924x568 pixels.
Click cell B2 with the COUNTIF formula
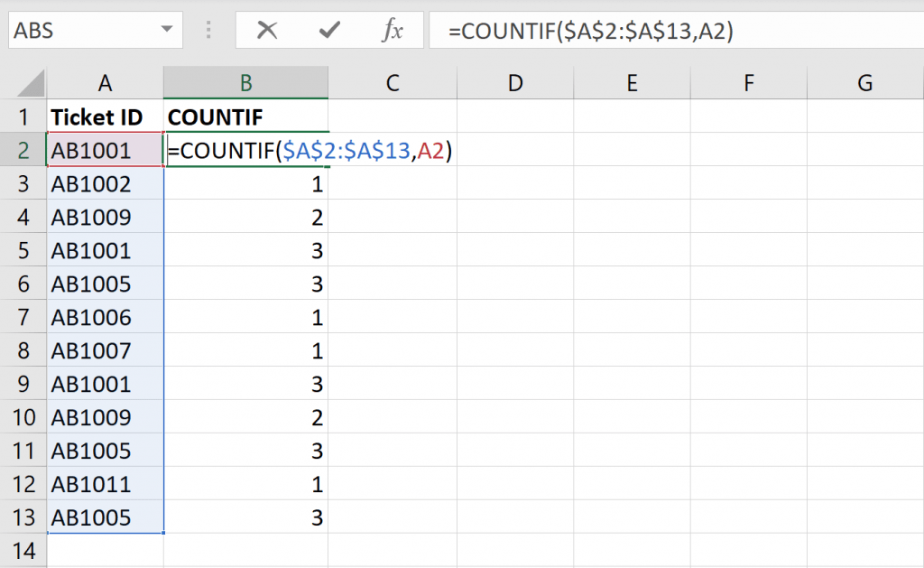pyautogui.click(x=245, y=151)
